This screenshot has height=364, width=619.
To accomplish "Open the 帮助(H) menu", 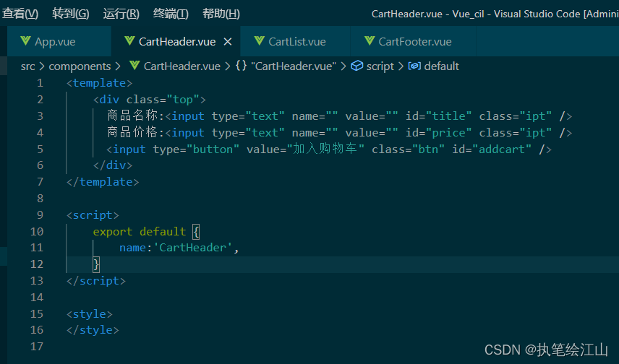I will (221, 14).
